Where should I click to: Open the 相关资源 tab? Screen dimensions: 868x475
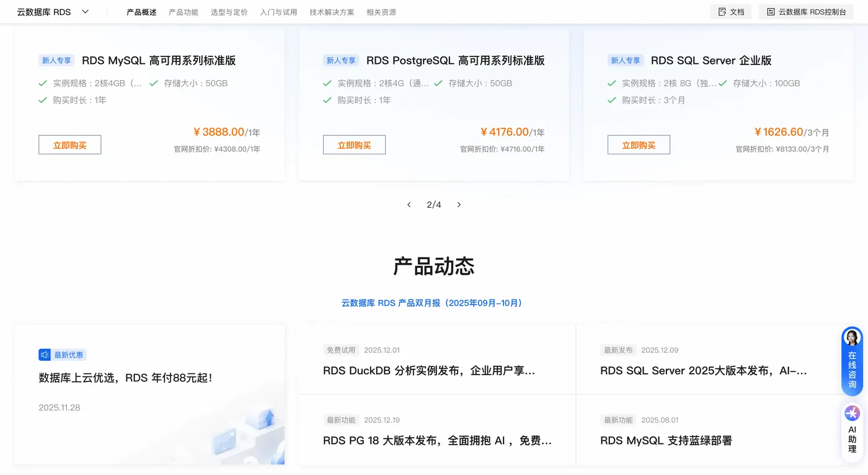tap(381, 12)
